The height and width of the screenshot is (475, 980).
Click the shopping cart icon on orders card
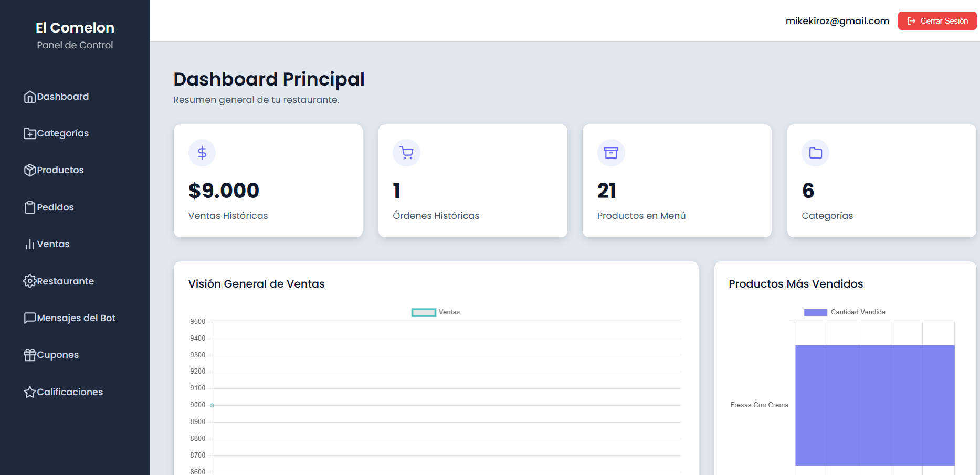tap(406, 153)
